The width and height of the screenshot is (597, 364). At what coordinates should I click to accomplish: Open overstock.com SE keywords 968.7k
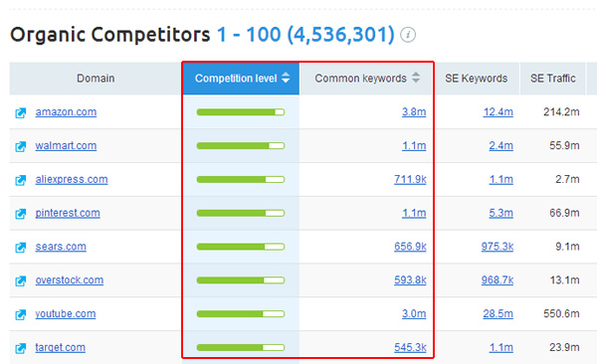coord(497,279)
